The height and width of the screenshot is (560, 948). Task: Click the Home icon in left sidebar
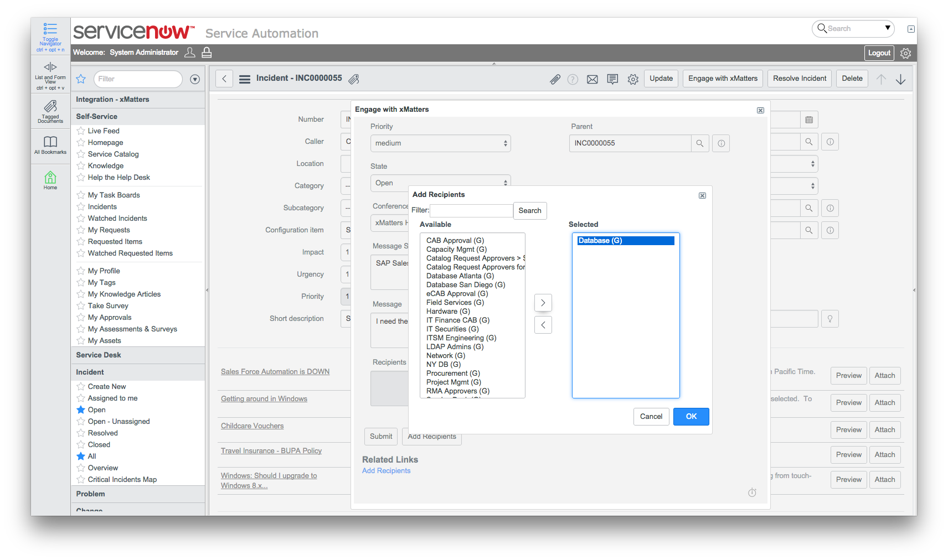coord(50,179)
